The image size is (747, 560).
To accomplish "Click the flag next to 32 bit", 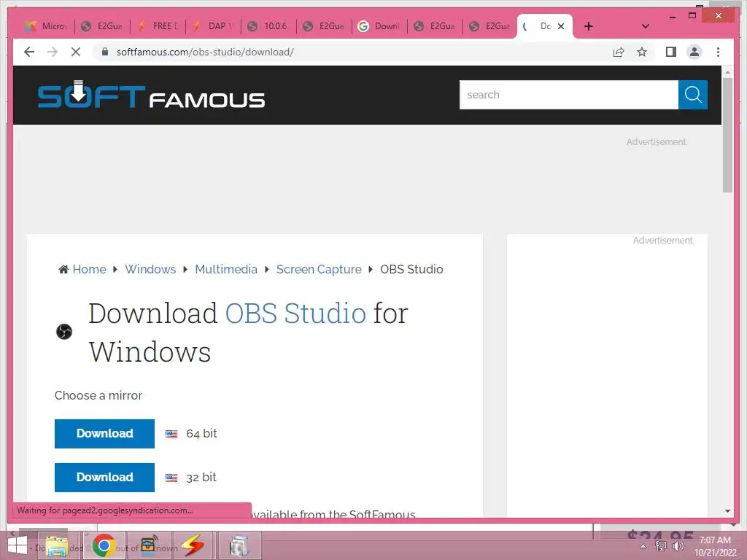I will pos(171,478).
